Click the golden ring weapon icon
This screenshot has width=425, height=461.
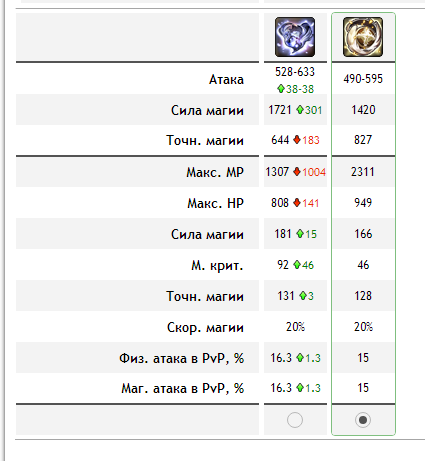[363, 37]
